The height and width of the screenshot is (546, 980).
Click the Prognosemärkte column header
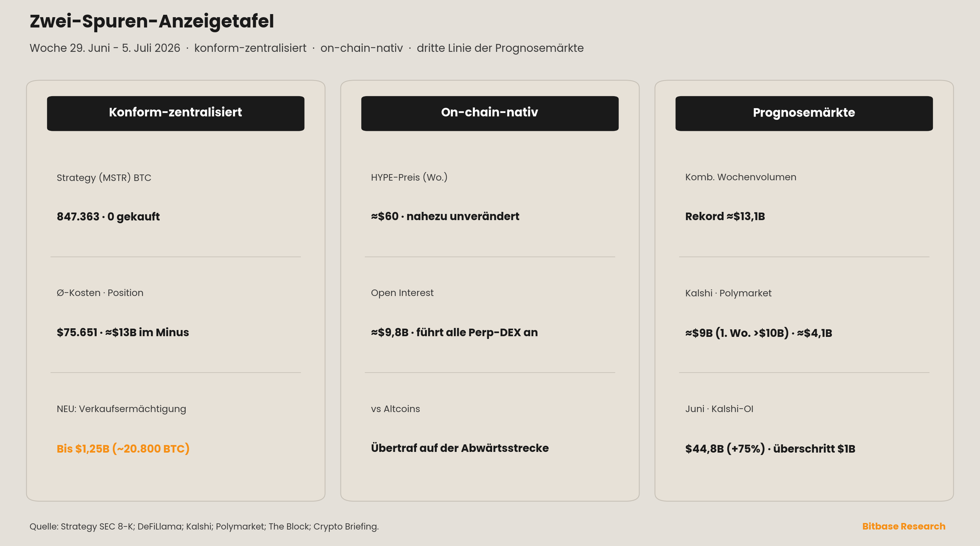coord(804,113)
